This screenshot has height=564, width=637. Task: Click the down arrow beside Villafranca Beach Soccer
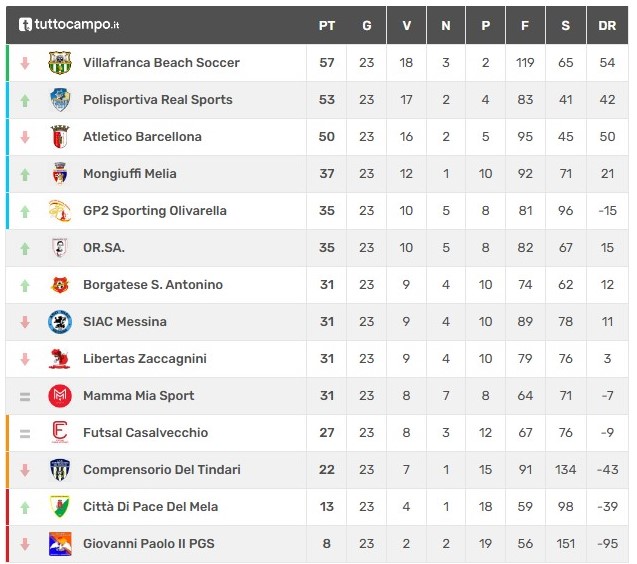25,63
